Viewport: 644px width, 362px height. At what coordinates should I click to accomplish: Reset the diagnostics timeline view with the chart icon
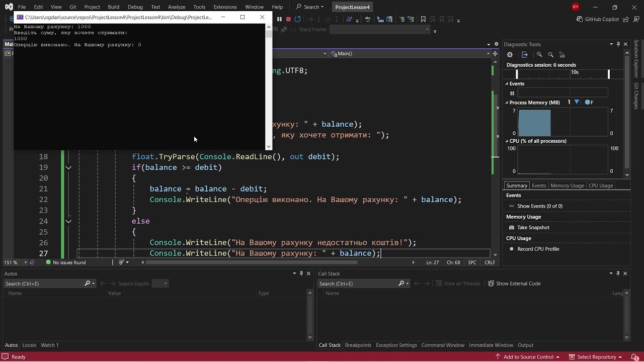pos(562,54)
